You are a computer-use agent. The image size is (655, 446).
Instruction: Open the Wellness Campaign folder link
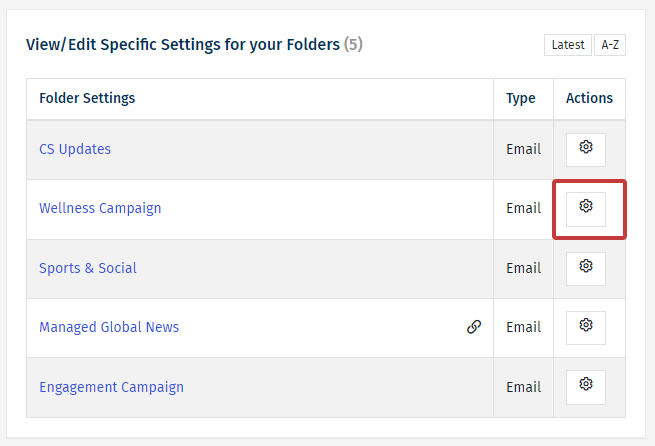click(100, 208)
